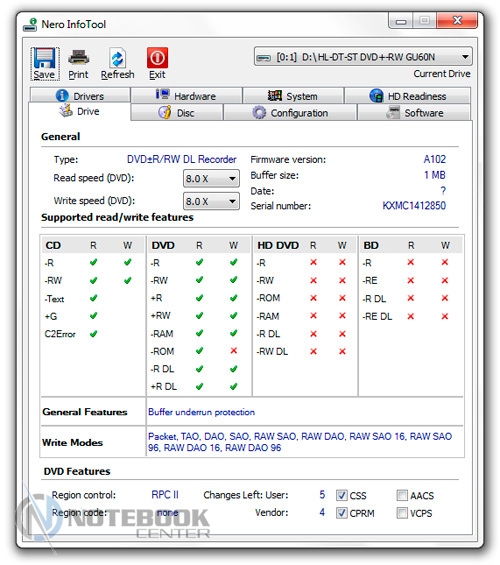Click the Disc tab's disc icon

coord(165,112)
